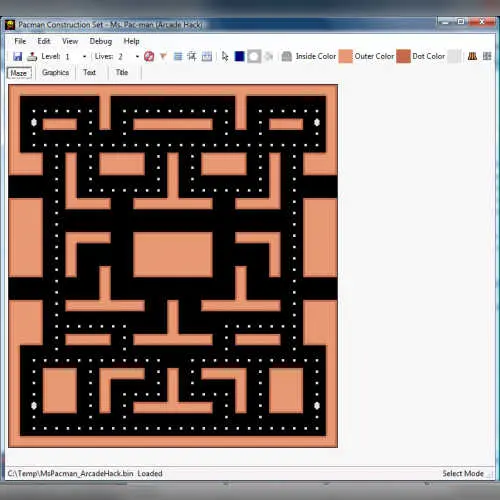500x500 pixels.
Task: Click the Pacman application icon in title bar
Action: click(11, 25)
